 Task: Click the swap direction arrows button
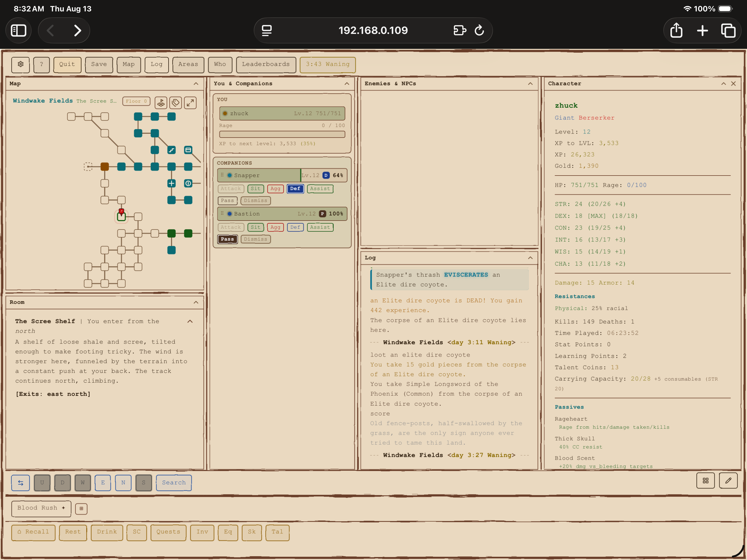click(21, 483)
